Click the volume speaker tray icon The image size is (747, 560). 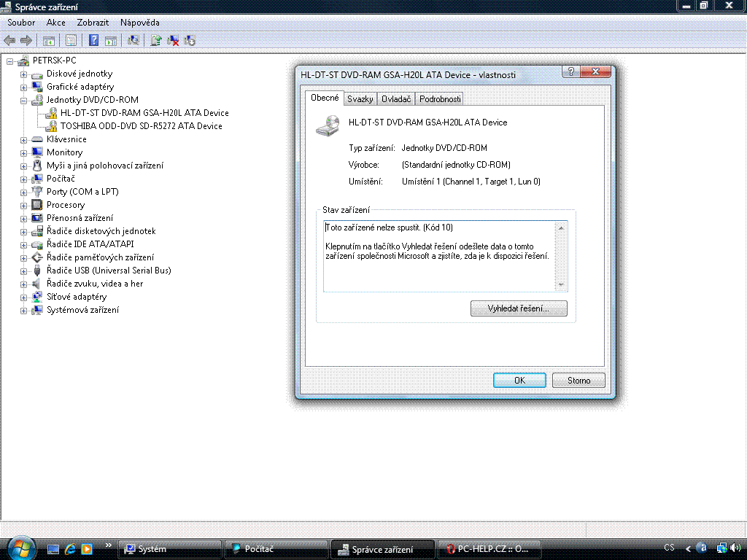(735, 548)
